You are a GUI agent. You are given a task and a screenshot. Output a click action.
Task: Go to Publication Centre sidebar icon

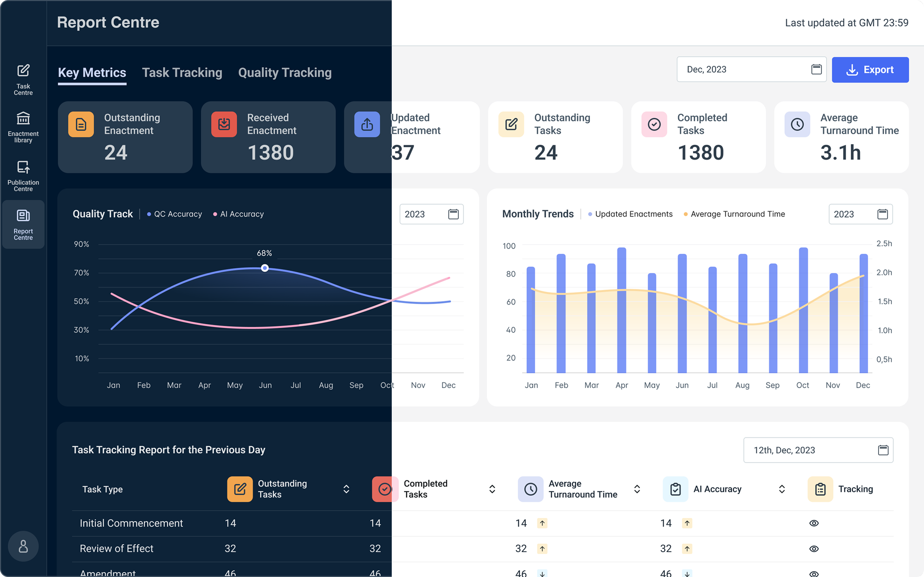click(23, 175)
